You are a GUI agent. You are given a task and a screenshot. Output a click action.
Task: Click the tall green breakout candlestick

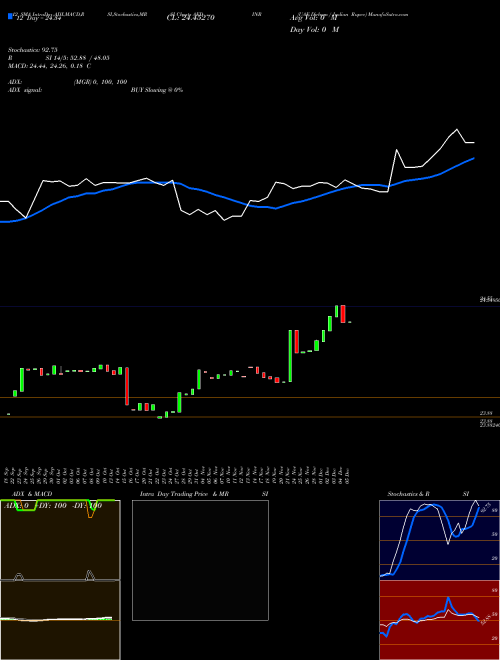[290, 356]
